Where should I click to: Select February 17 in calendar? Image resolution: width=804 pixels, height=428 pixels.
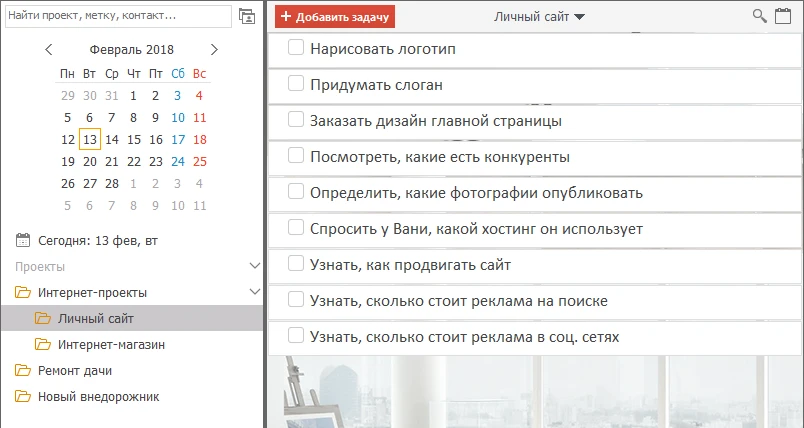click(x=178, y=139)
